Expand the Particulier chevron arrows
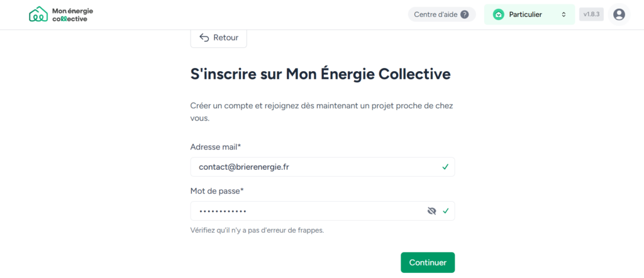Viewport: 644px width, 278px height. 563,14
